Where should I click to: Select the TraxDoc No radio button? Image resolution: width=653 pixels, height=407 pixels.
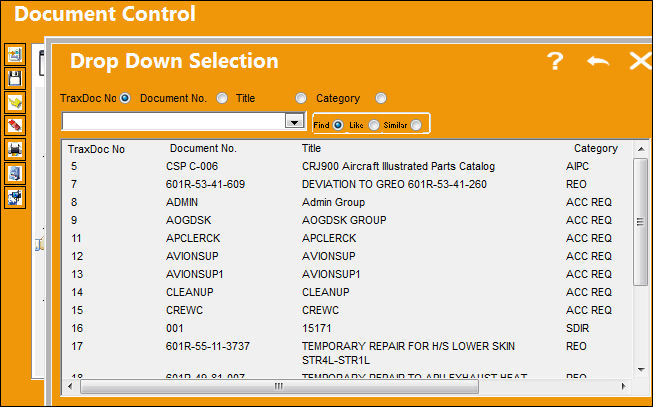125,98
